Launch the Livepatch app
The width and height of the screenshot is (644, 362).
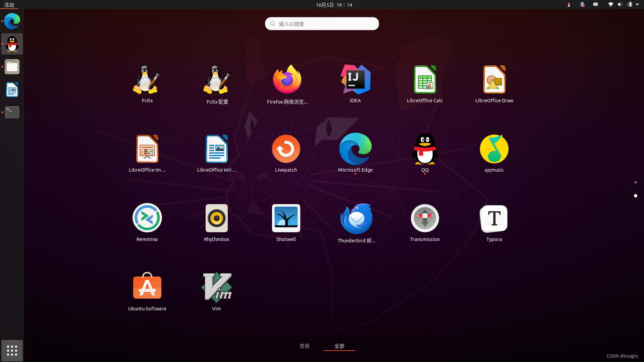tap(286, 154)
